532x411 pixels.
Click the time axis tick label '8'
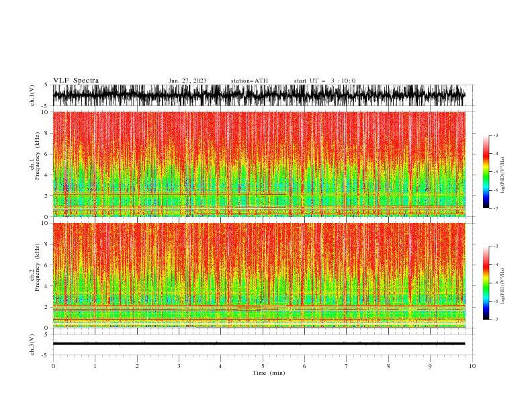tap(388, 366)
